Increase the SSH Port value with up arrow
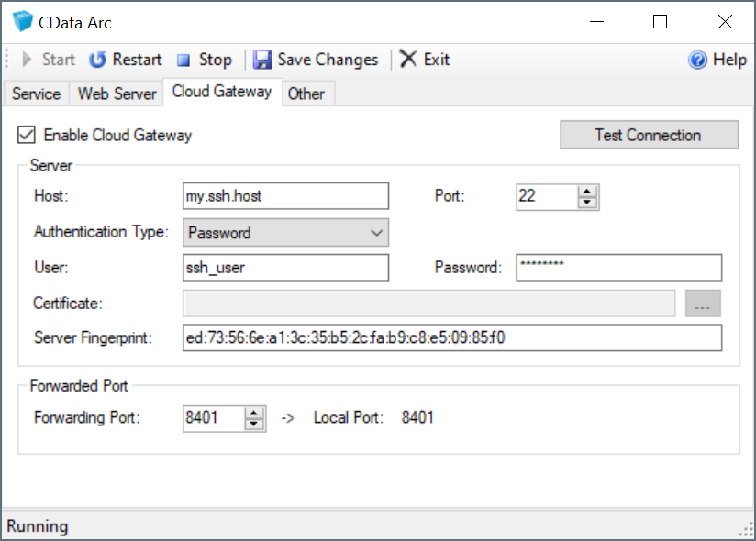This screenshot has width=756, height=541. coord(588,191)
